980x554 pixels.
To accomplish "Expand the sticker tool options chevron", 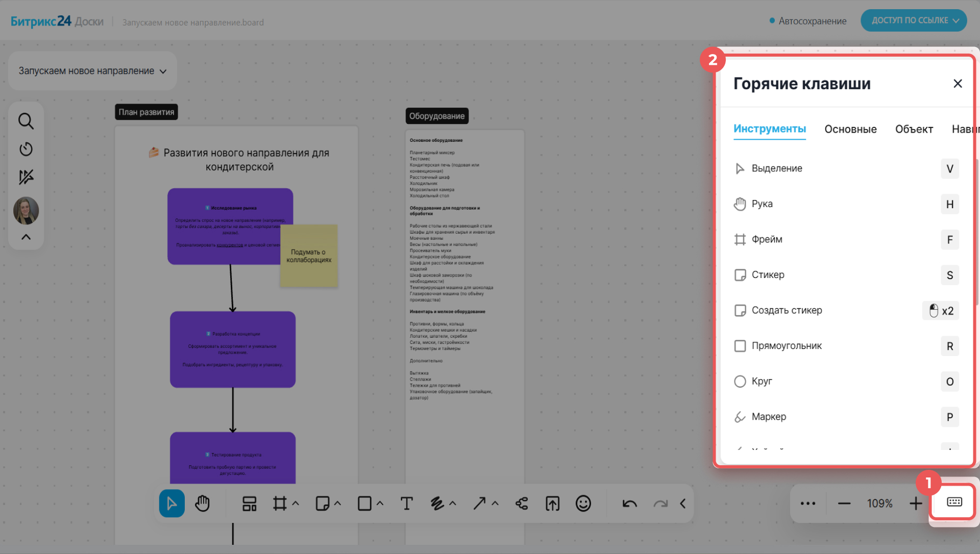I will 338,503.
